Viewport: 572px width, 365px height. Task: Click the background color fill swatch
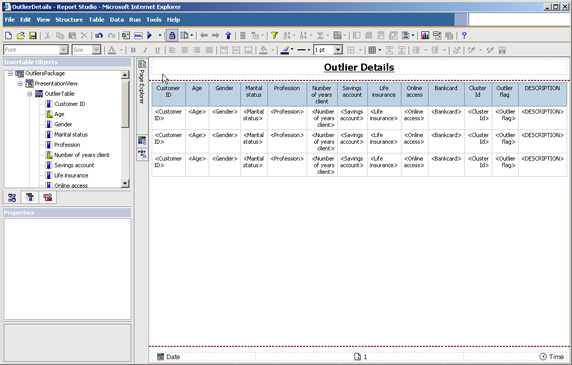tap(263, 50)
